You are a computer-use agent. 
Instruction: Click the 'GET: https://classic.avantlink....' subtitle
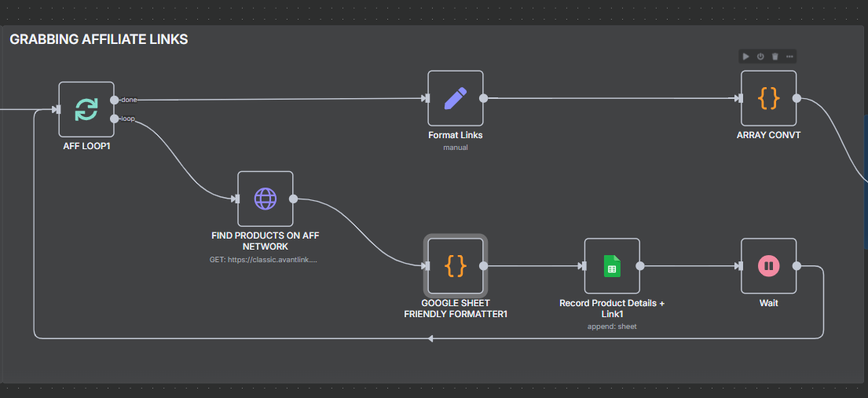coord(263,260)
